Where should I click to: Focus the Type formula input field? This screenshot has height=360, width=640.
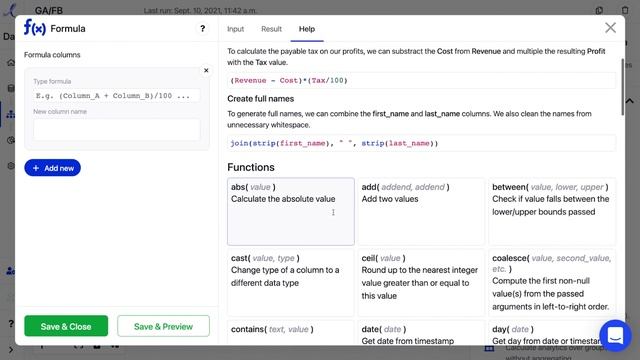click(117, 96)
